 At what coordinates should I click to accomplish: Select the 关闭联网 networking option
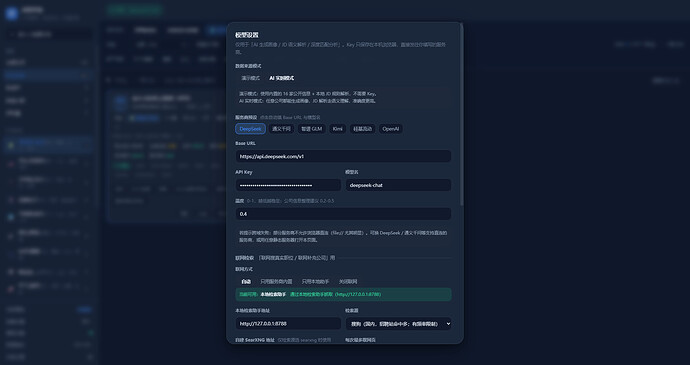(x=348, y=281)
